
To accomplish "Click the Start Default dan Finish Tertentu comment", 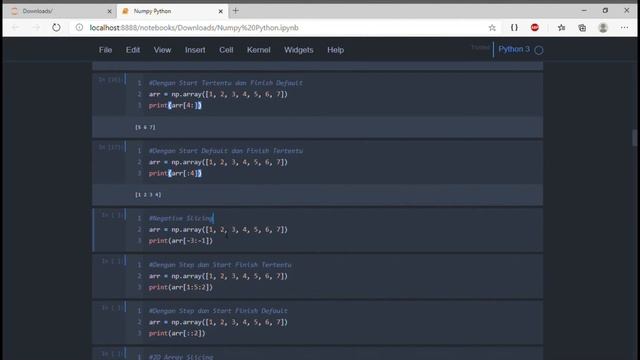I will pos(226,151).
